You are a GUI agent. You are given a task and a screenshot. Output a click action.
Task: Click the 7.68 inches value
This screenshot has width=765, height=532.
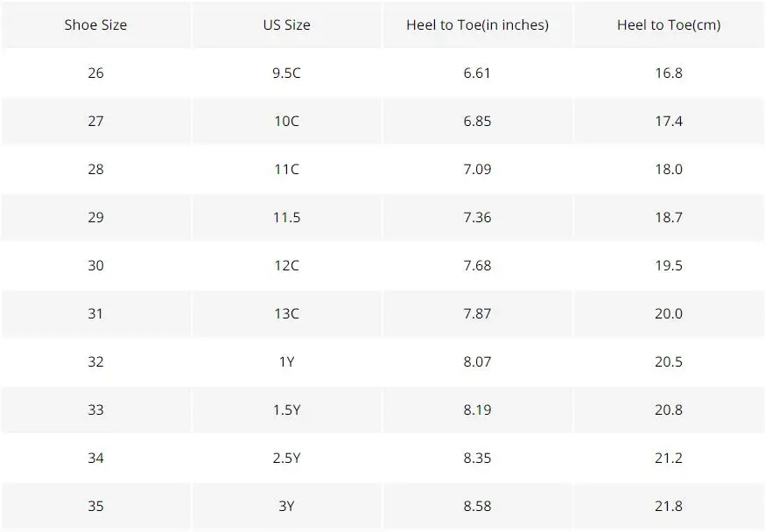478,265
